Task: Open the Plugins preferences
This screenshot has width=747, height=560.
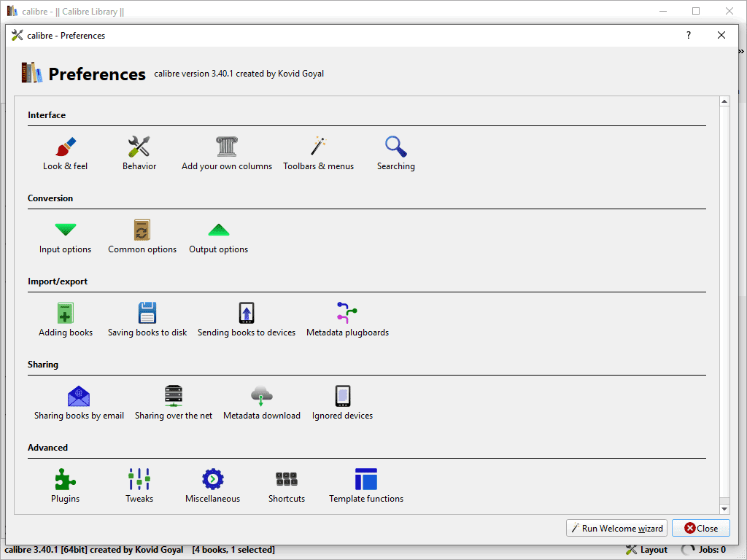Action: point(65,486)
